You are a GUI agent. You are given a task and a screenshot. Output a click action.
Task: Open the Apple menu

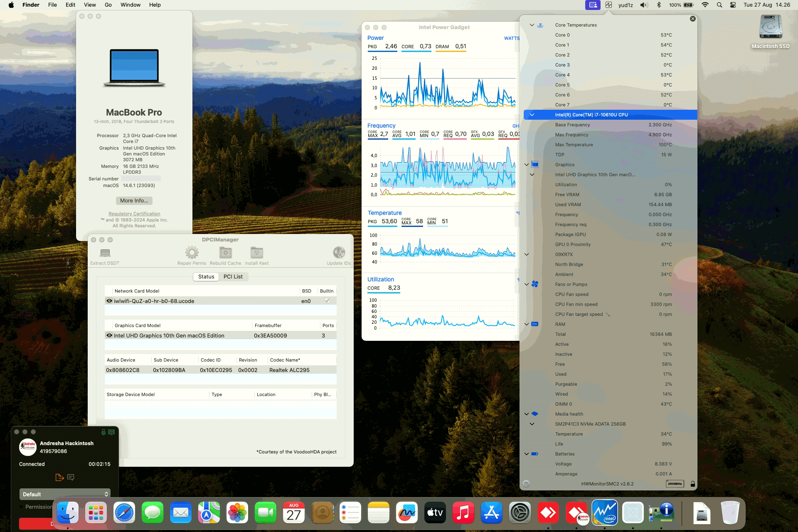point(11,5)
